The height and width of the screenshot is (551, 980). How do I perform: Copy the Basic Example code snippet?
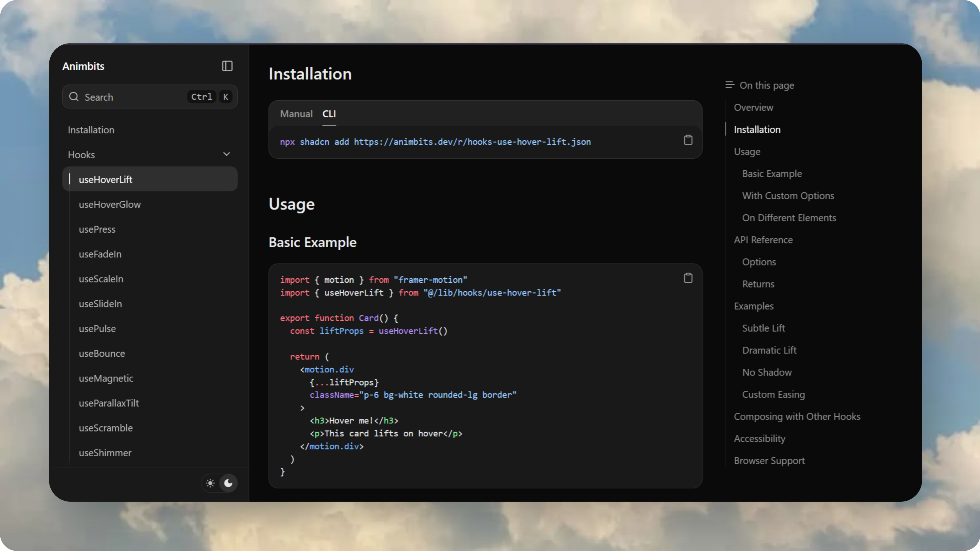tap(688, 278)
